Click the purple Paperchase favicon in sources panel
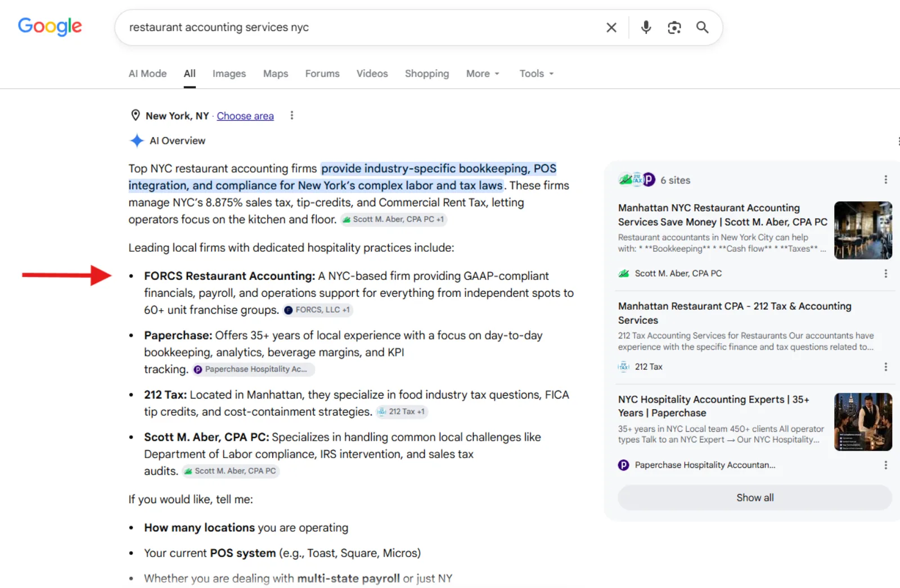This screenshot has width=900, height=588. click(x=624, y=465)
